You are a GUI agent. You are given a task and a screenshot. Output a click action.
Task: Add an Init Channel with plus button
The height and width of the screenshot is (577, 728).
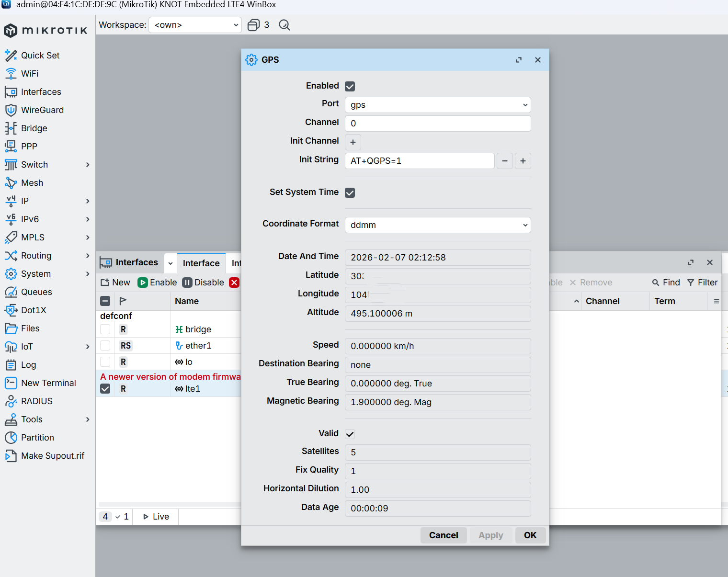pyautogui.click(x=353, y=142)
